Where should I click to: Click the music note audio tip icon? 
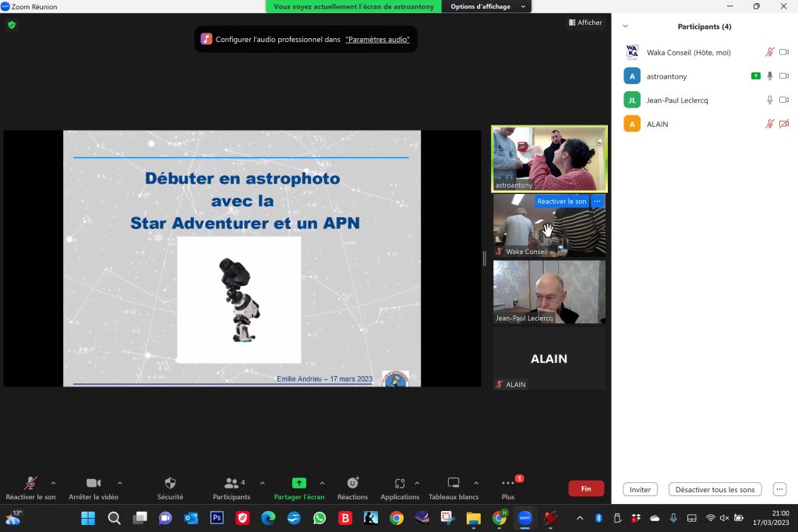click(206, 39)
